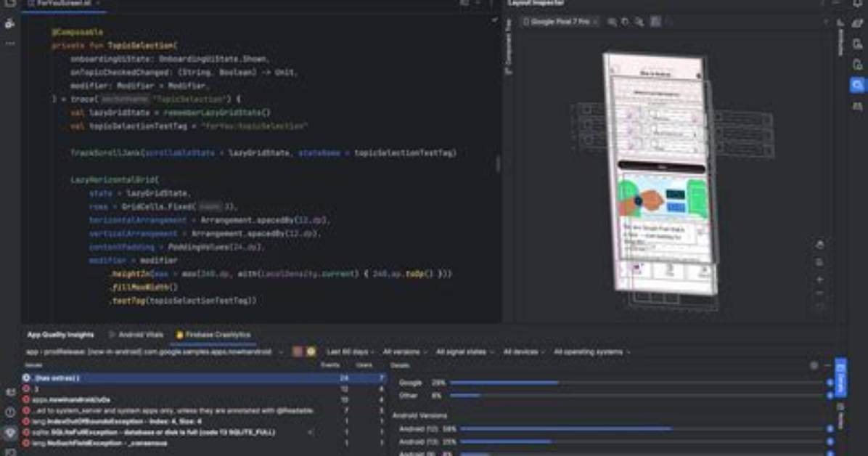868x456 pixels.
Task: Click the Other 6% bar row
Action: [616, 396]
